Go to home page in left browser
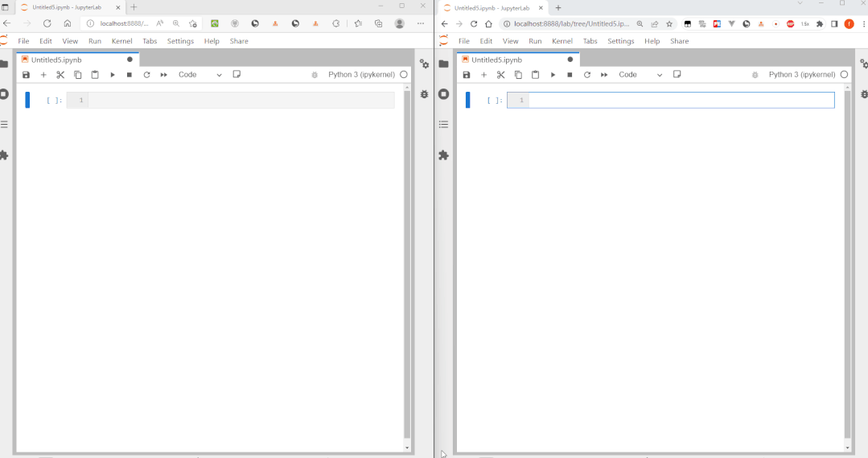 [67, 24]
